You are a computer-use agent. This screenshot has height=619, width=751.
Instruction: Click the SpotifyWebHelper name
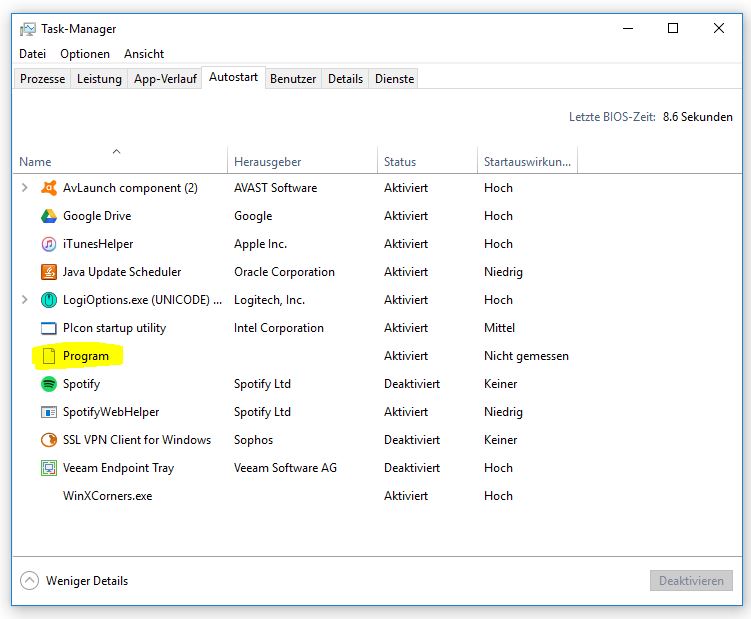(111, 412)
